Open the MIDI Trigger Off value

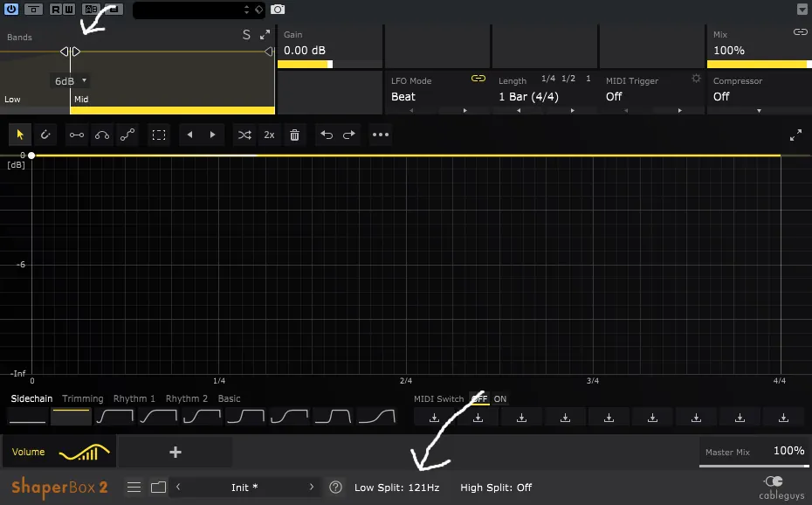614,97
